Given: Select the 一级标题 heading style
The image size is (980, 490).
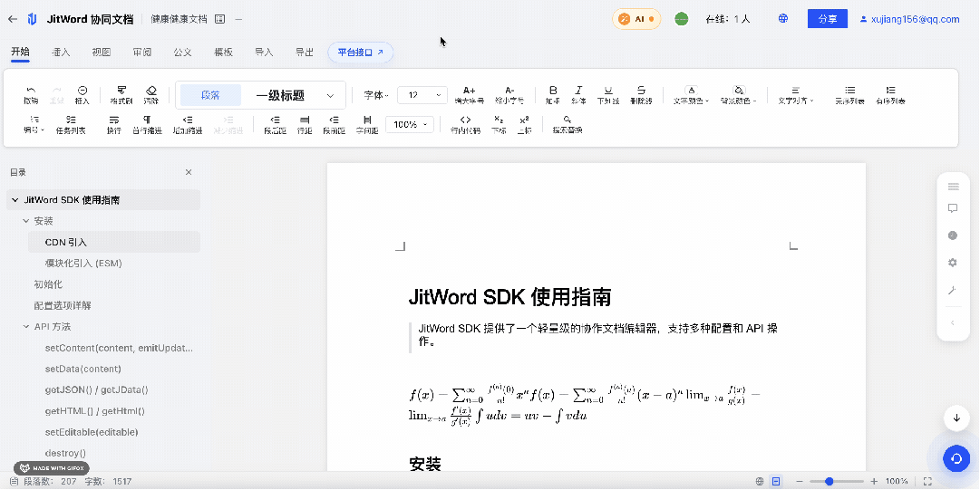Looking at the screenshot, I should click(280, 95).
